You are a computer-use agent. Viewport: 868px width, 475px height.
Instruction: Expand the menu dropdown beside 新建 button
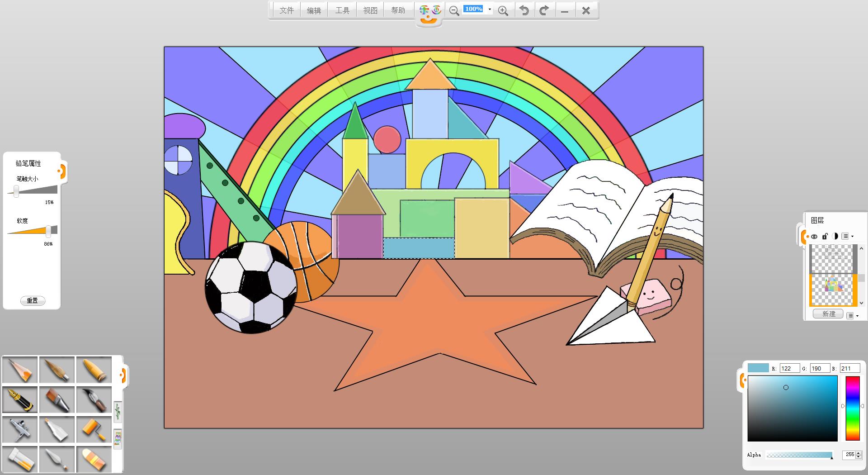point(852,315)
